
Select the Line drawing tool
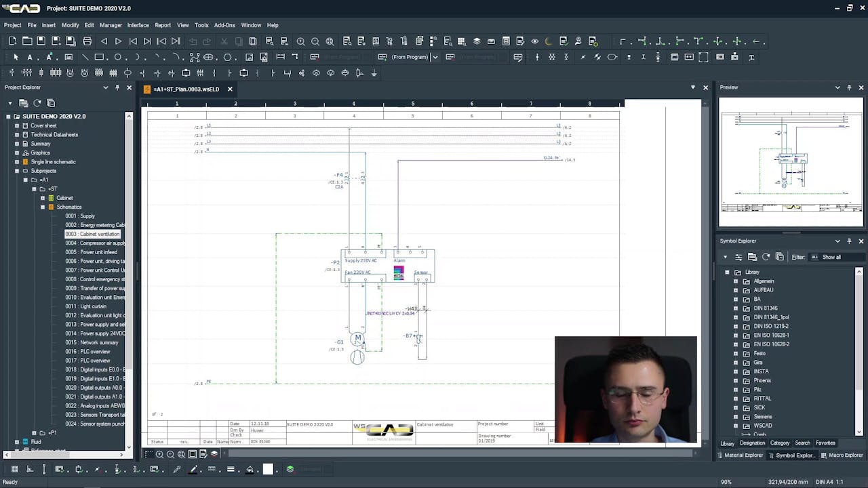tap(85, 57)
